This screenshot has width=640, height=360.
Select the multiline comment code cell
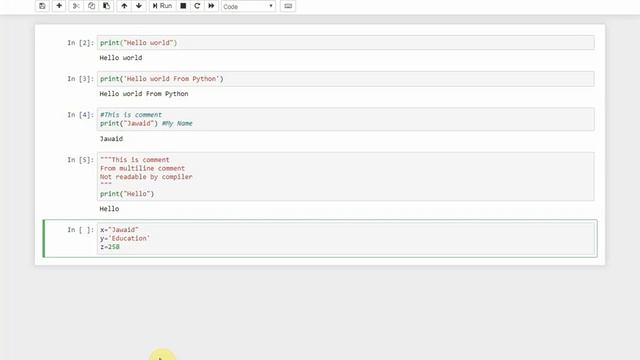click(345, 177)
